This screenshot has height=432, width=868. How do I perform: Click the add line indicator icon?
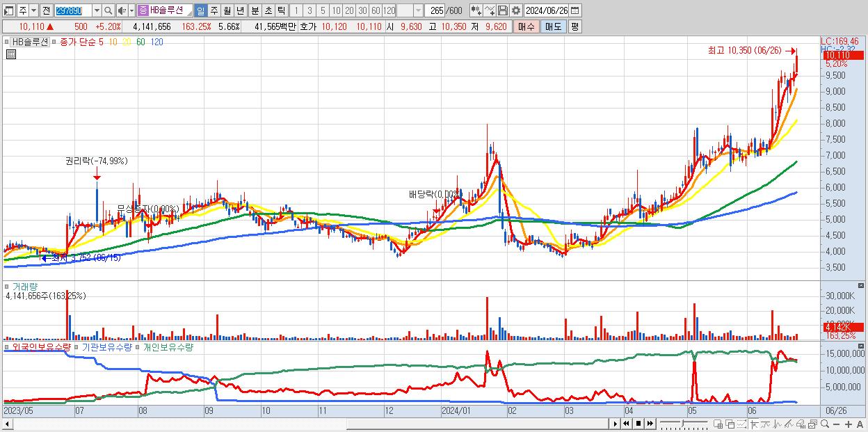point(490,10)
